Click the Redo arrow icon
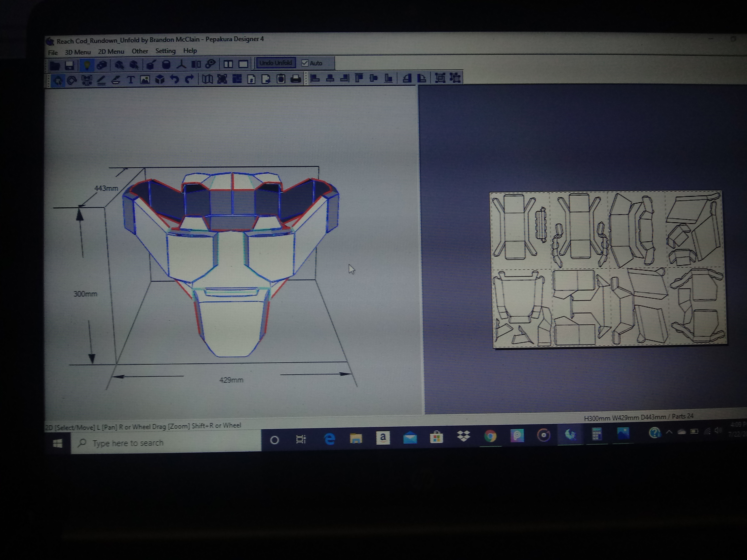This screenshot has width=747, height=560. coord(189,79)
